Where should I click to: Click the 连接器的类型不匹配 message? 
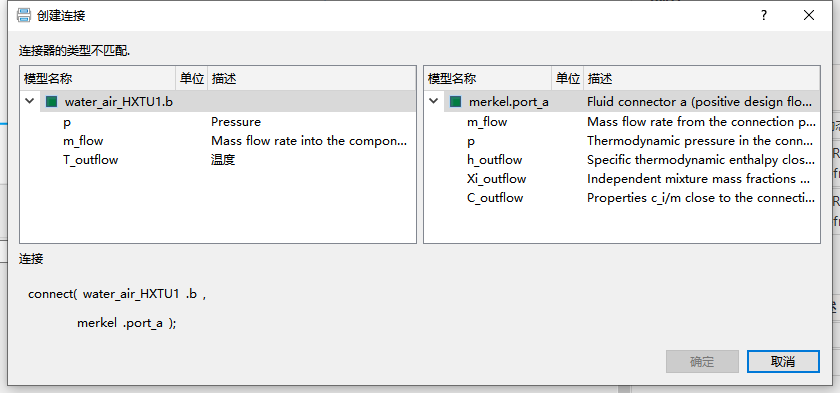[x=75, y=51]
